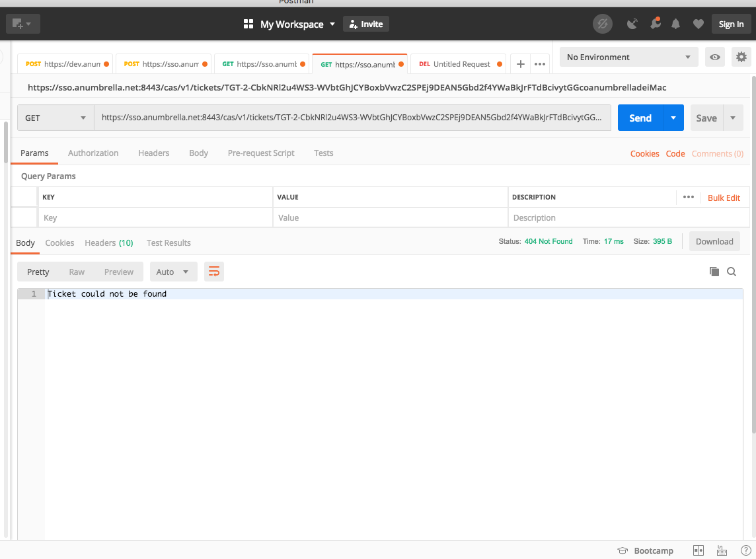This screenshot has width=756, height=559.
Task: Copy the response body using the copy icon
Action: [714, 271]
